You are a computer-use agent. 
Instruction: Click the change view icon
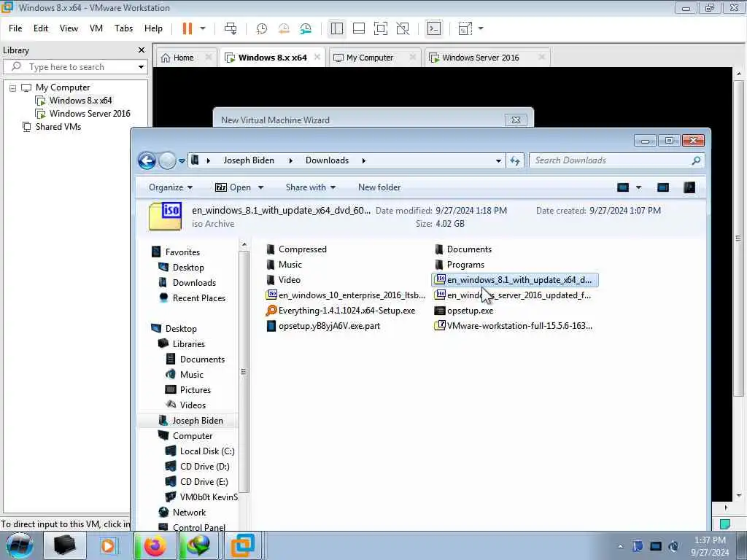[623, 187]
